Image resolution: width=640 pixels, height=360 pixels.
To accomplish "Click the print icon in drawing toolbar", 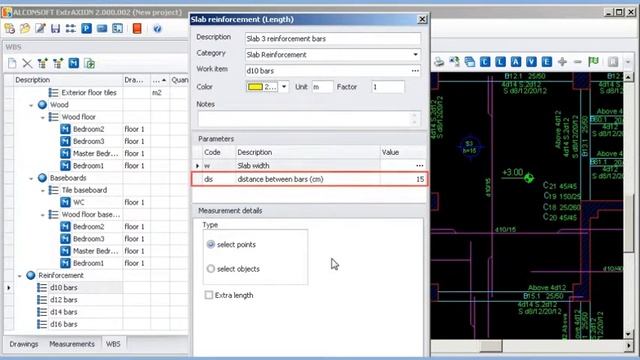I will click(x=439, y=62).
